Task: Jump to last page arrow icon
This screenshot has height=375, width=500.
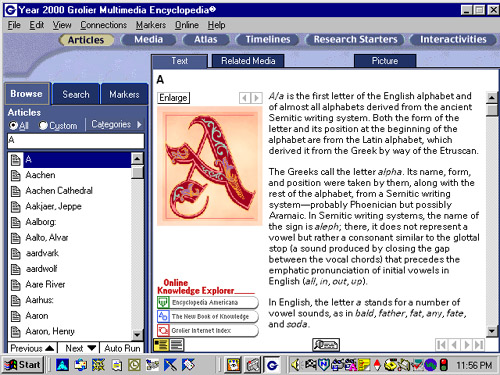Action: (x=479, y=345)
